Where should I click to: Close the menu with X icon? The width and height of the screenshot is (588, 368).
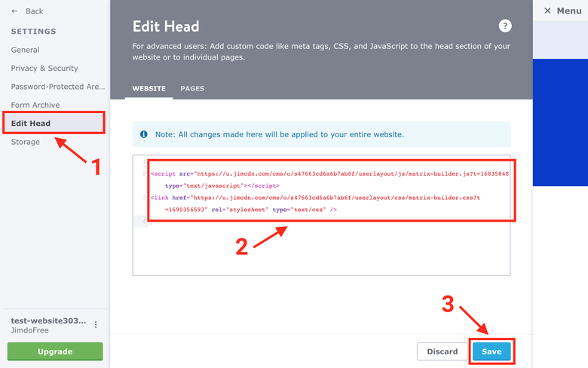pos(547,11)
